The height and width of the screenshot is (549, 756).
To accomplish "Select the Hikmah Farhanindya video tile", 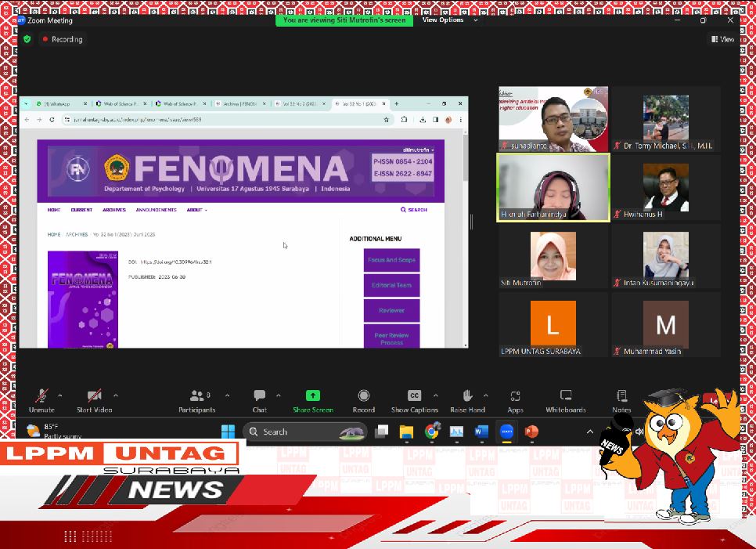I will 553,188.
